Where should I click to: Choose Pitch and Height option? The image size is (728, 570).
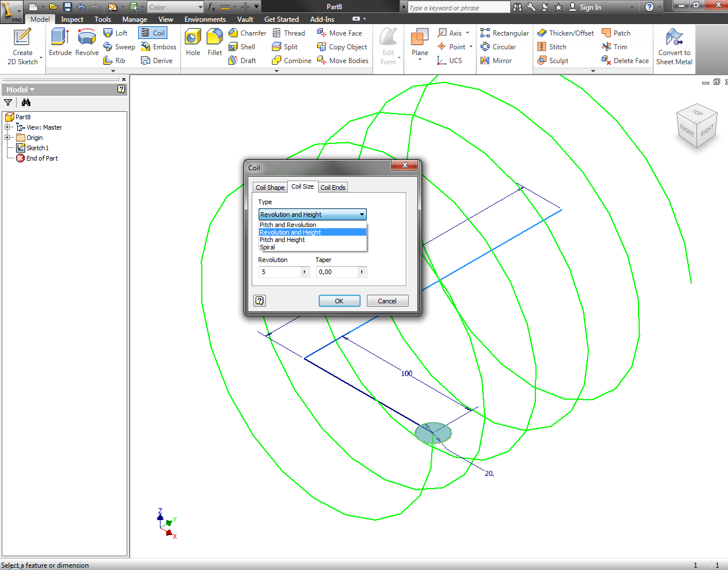pos(282,240)
